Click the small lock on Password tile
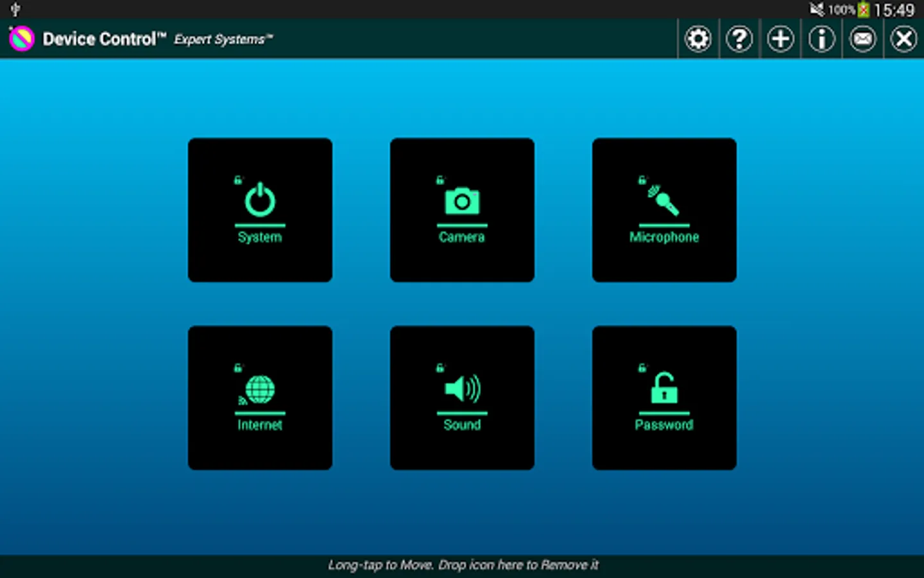This screenshot has height=578, width=924. (x=642, y=368)
